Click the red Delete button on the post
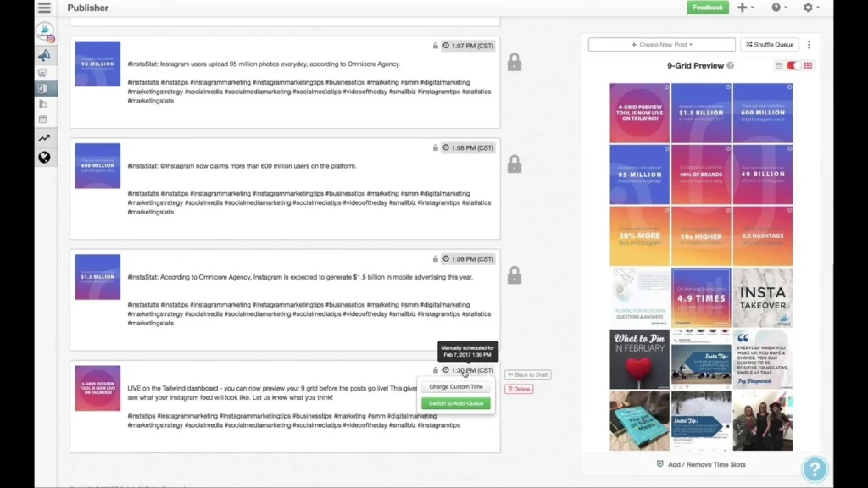Viewport: 868px width, 488px height. click(x=519, y=389)
